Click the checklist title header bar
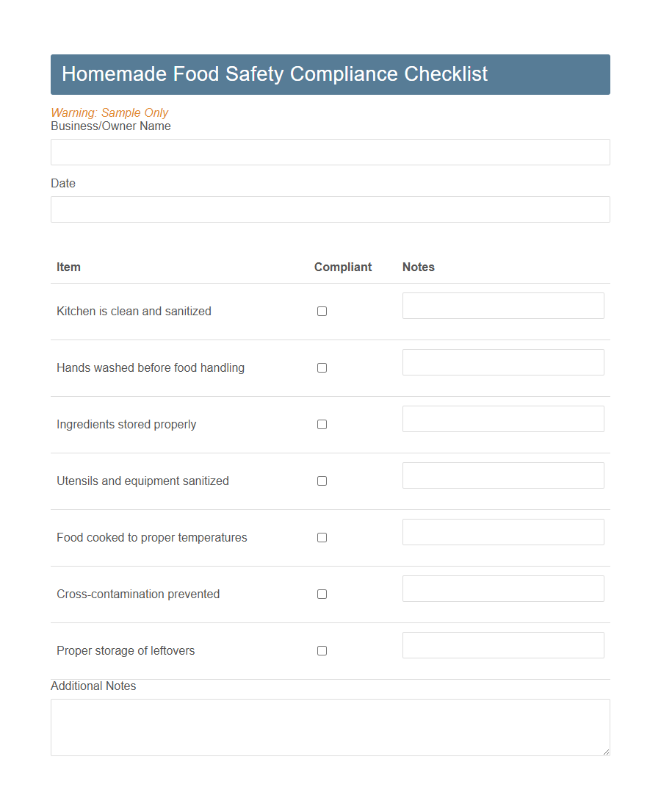This screenshot has height=812, width=661. point(330,74)
